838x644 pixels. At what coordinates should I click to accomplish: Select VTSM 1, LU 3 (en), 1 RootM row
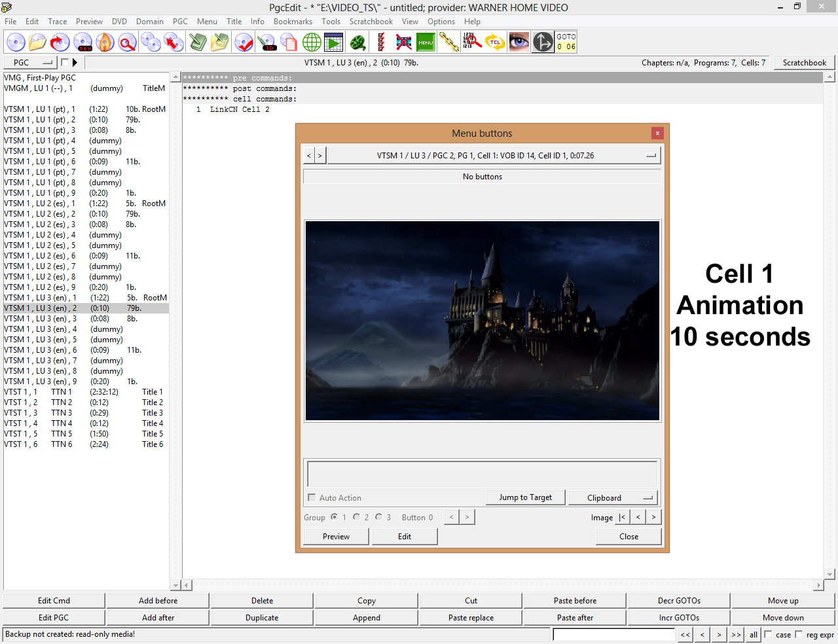(x=86, y=298)
